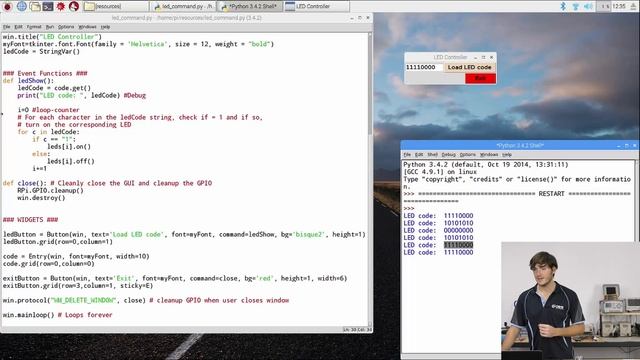Open File menu in led_command.py editor
The height and width of the screenshot is (360, 640).
7,27
